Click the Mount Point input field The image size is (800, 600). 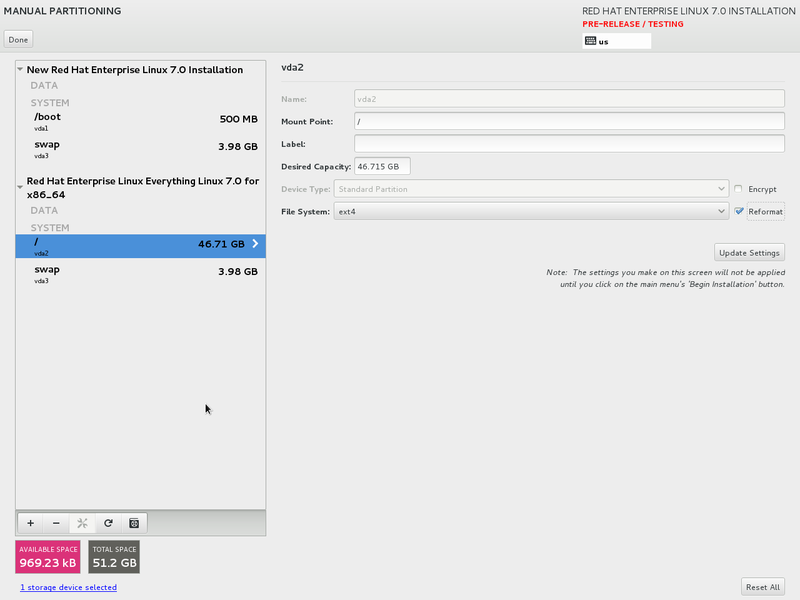tap(569, 121)
